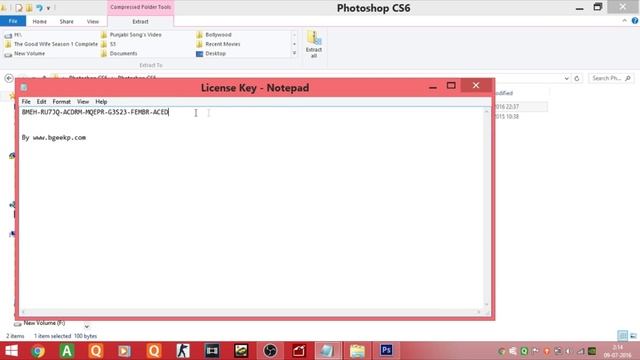
Task: Click the Refresh button beside address bar
Action: click(x=577, y=78)
